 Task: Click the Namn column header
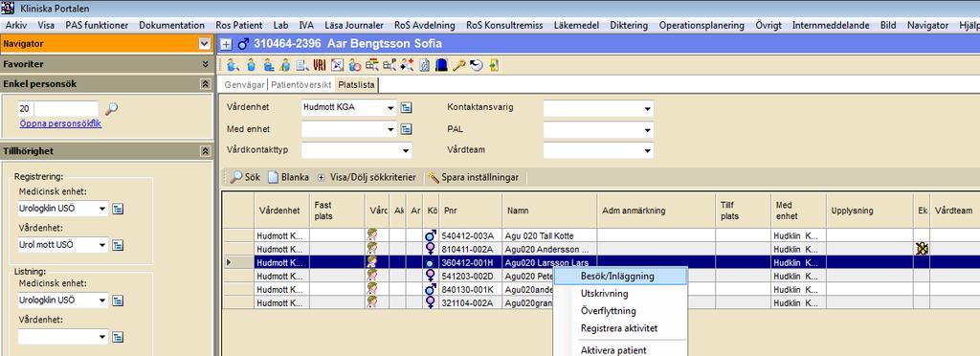click(x=549, y=211)
